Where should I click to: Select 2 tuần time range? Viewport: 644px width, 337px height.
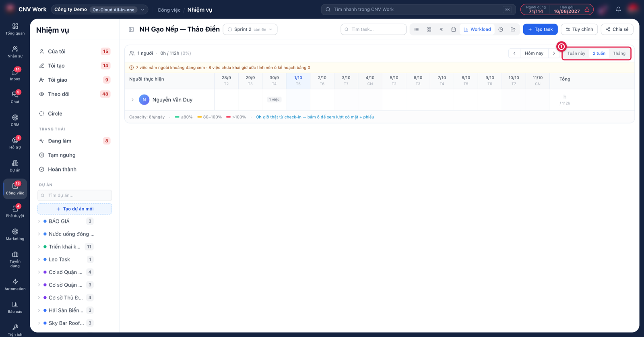[x=599, y=53]
